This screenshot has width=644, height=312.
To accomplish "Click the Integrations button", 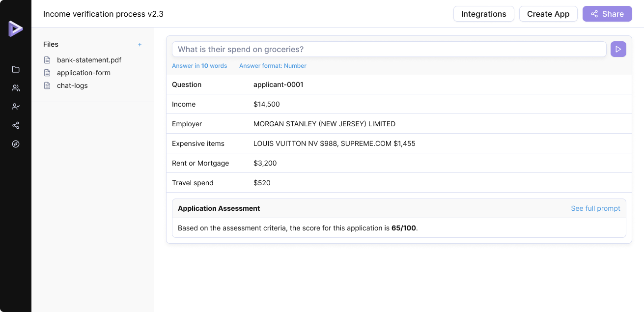I will coord(483,14).
